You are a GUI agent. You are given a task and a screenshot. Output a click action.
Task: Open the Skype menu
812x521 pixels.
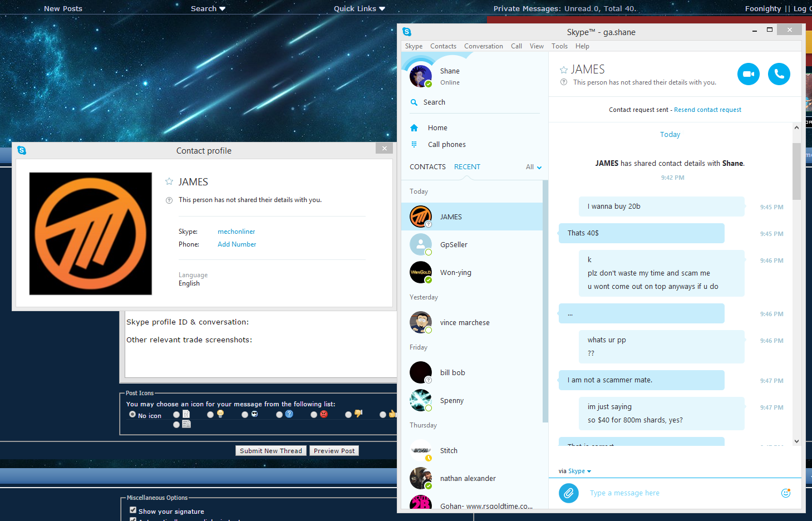[x=414, y=46]
